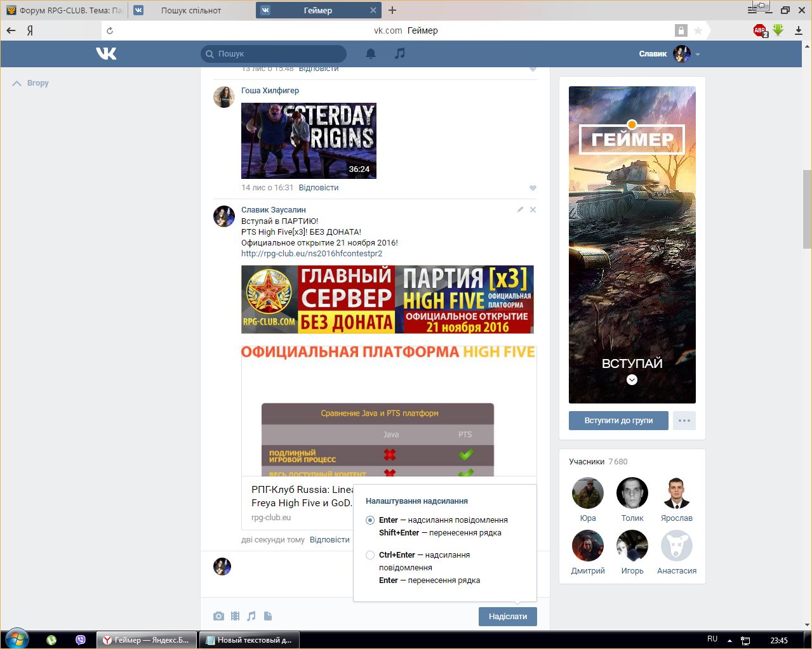
Task: Open Гоша Хилфигер's avatar picture
Action: [224, 97]
